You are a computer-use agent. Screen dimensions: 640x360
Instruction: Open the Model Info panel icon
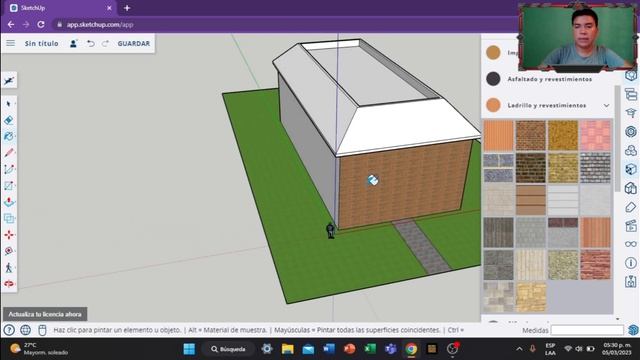(x=631, y=263)
